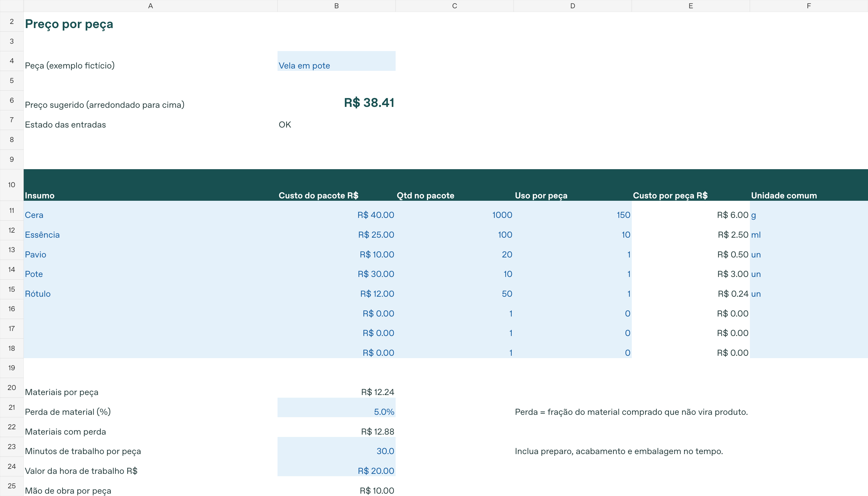Select the 'Essência' ingredient cell

pyautogui.click(x=150, y=230)
